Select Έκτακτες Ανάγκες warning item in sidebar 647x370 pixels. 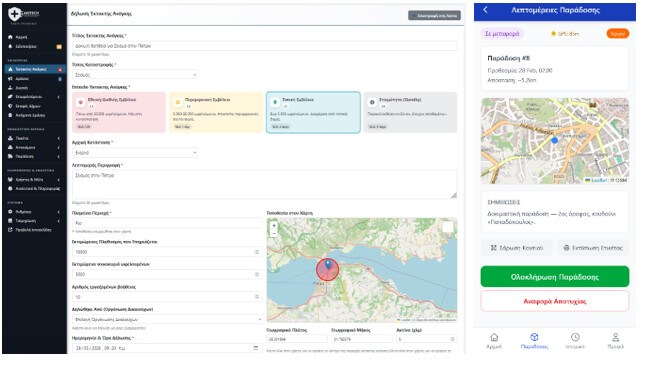click(x=34, y=69)
